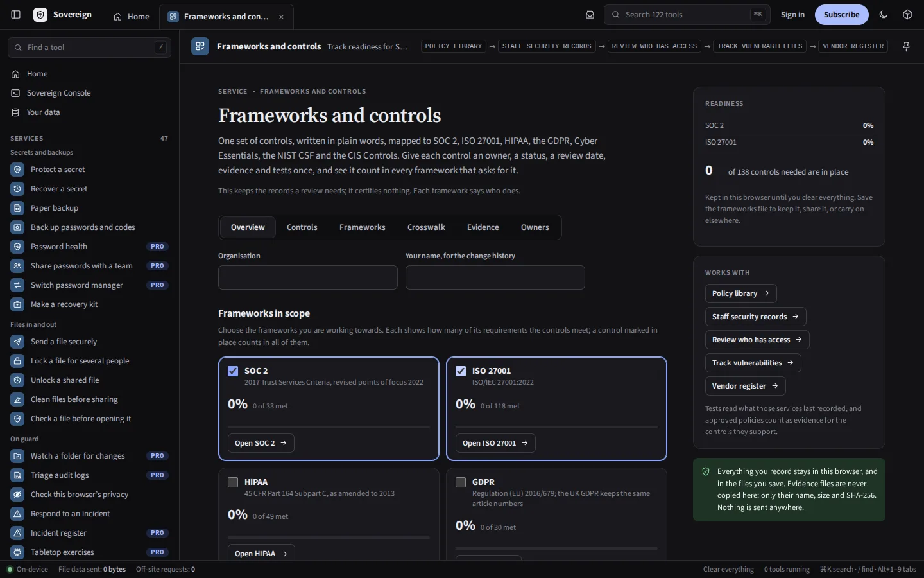924x578 pixels.
Task: Click the Back up passwords and codes icon
Action: coord(17,227)
